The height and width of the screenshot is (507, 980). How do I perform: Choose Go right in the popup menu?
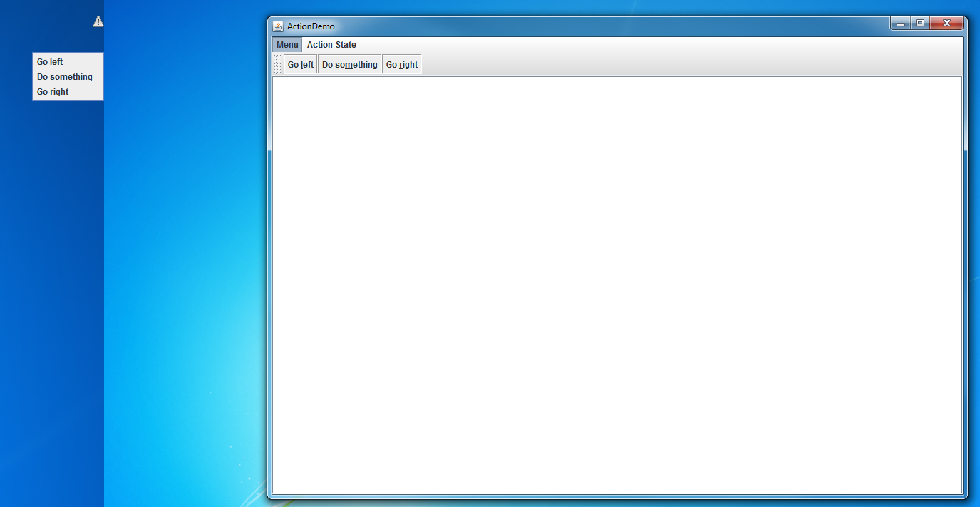[68, 92]
